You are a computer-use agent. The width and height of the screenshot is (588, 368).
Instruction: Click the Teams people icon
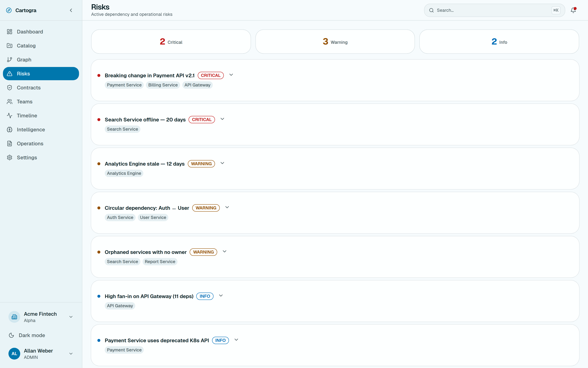click(10, 102)
